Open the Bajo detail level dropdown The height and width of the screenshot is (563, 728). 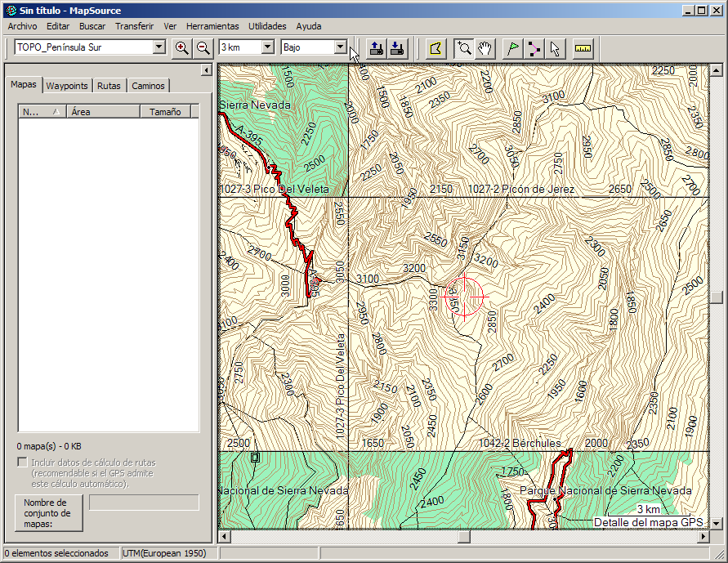point(341,47)
